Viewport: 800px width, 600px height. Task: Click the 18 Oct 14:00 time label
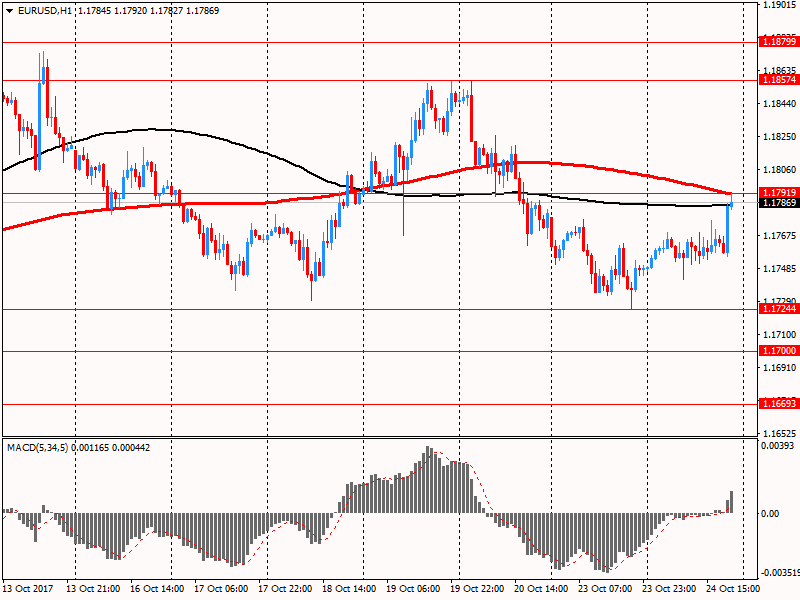[349, 589]
